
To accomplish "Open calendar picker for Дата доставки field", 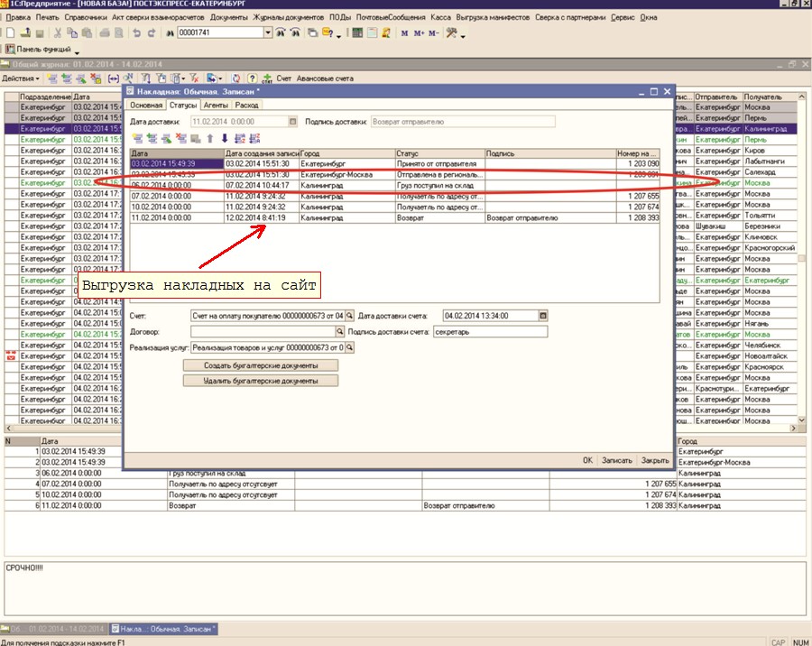I will coord(292,122).
